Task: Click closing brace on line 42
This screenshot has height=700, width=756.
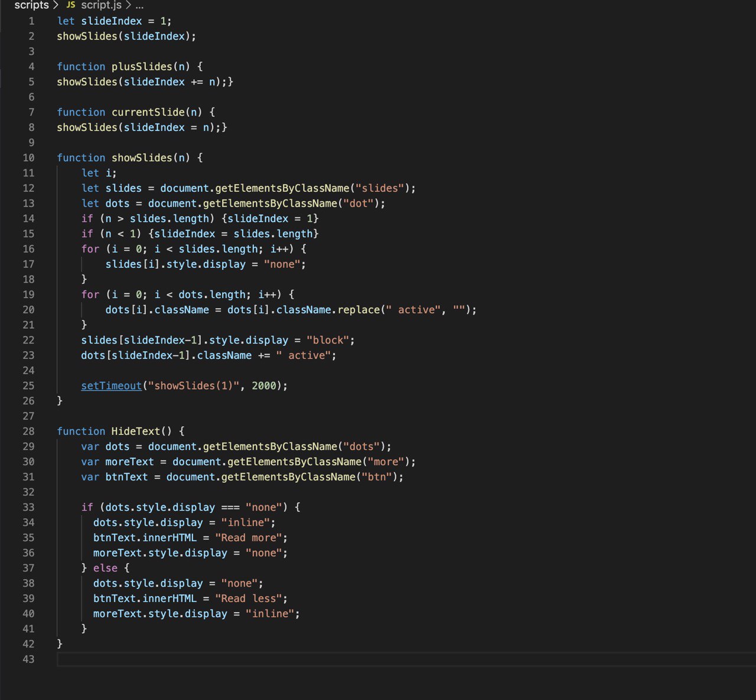Action: pyautogui.click(x=60, y=643)
